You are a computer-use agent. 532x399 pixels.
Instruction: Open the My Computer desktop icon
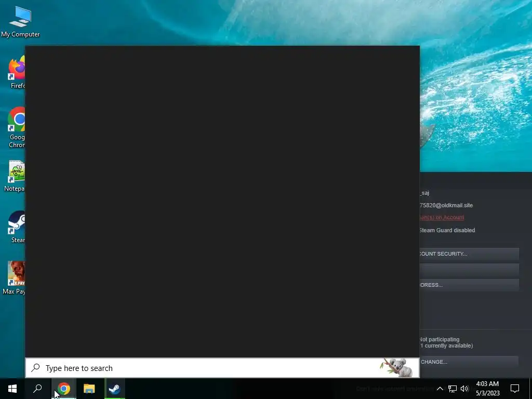(20, 21)
